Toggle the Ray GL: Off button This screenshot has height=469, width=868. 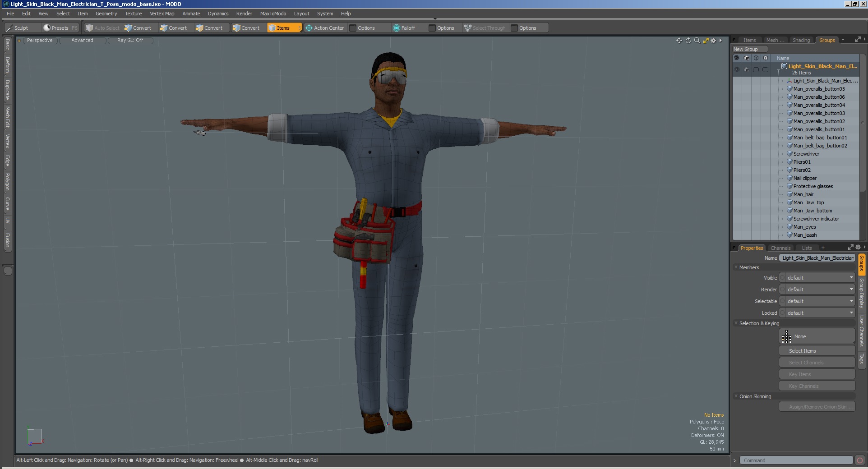(130, 41)
